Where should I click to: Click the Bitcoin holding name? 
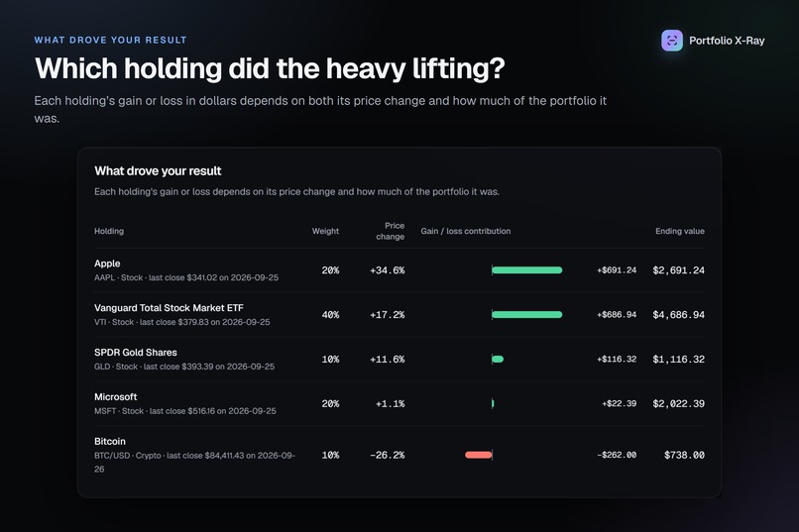click(x=110, y=441)
